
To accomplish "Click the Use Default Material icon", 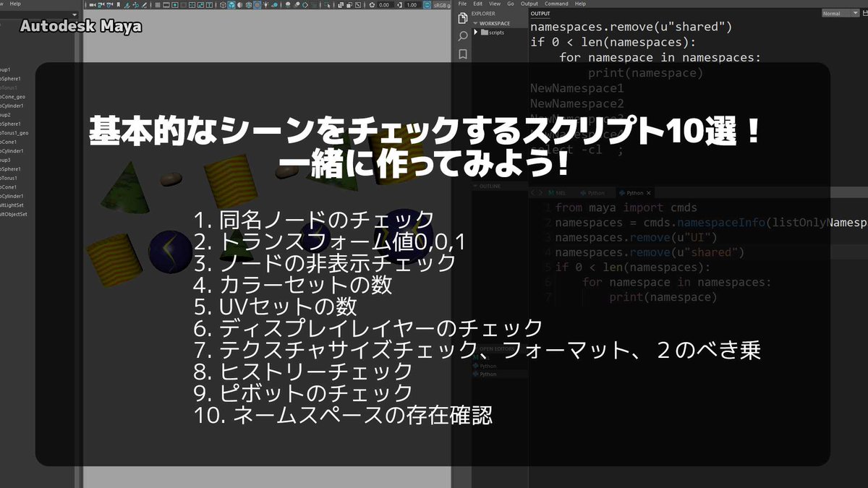I will point(240,5).
